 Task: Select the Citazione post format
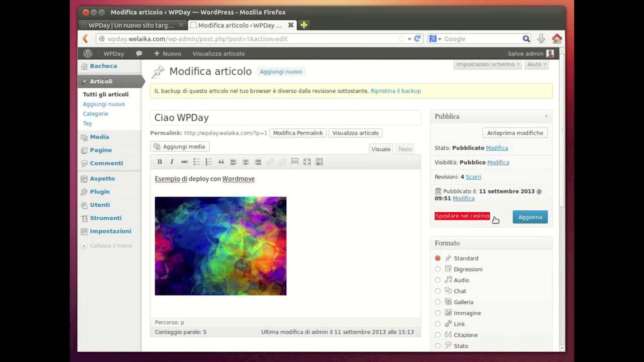tap(438, 335)
